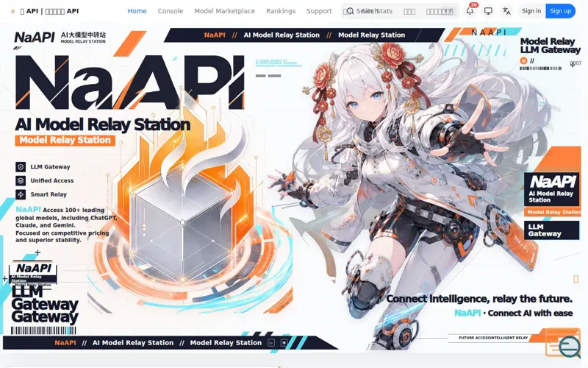588x368 pixels.
Task: Open floating search widget at page corner
Action: coord(570,347)
